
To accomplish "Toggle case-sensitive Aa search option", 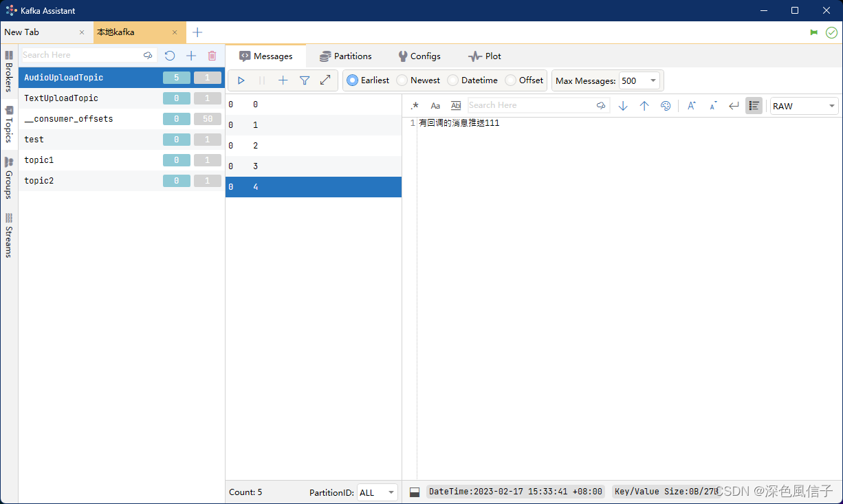I will [x=435, y=106].
